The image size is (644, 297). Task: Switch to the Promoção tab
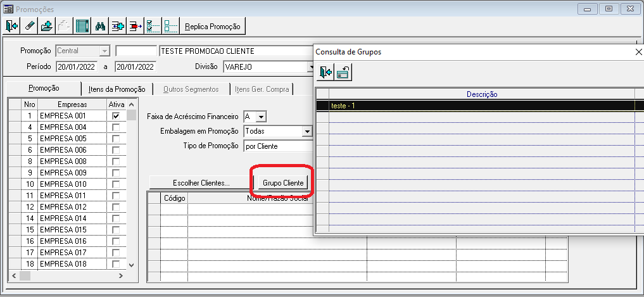44,88
